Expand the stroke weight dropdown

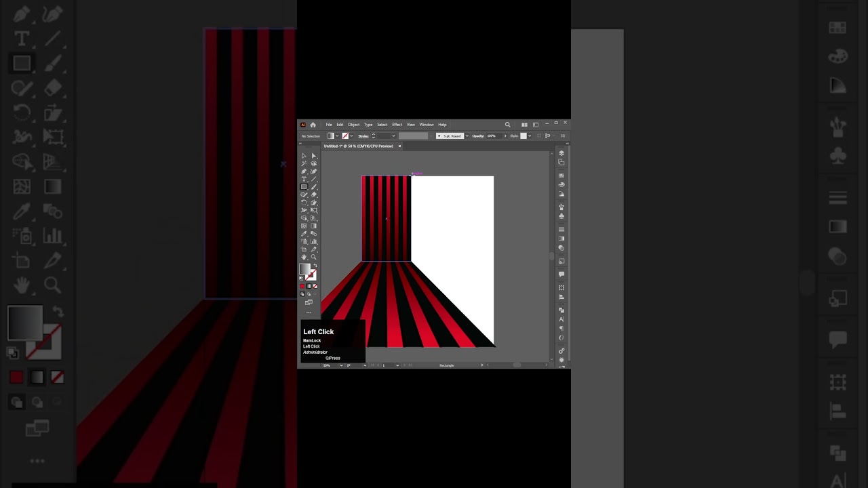click(x=394, y=136)
